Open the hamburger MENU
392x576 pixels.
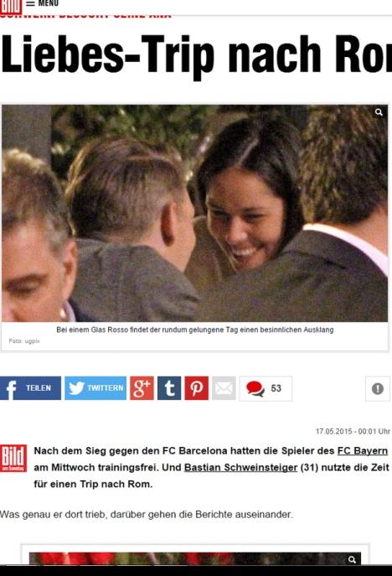click(42, 3)
